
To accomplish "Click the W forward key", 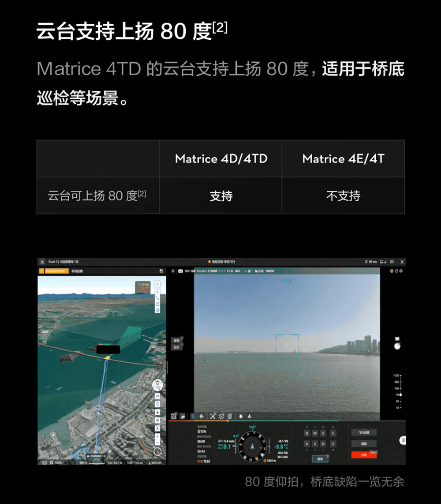I will coord(315,433).
